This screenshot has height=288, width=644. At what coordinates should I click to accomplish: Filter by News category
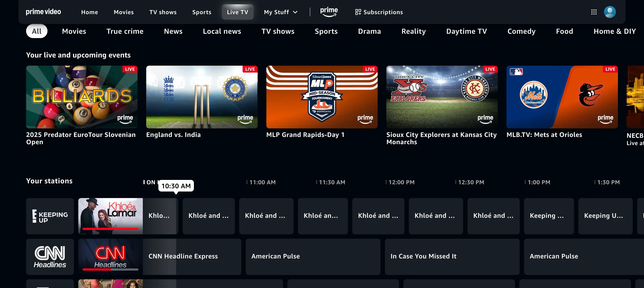tap(173, 31)
